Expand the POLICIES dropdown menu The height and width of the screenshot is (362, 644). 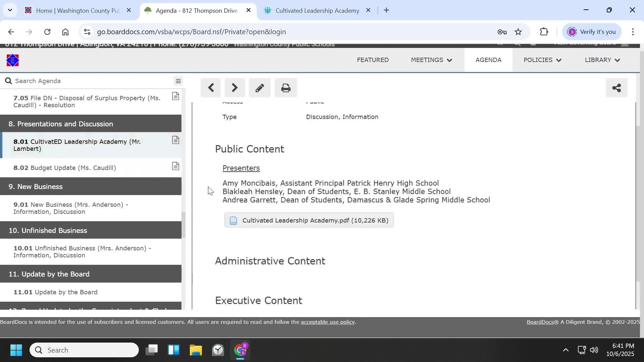[x=542, y=60]
